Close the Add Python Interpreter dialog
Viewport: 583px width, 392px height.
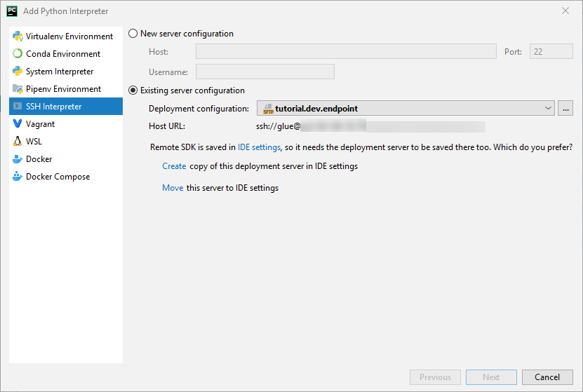(565, 11)
